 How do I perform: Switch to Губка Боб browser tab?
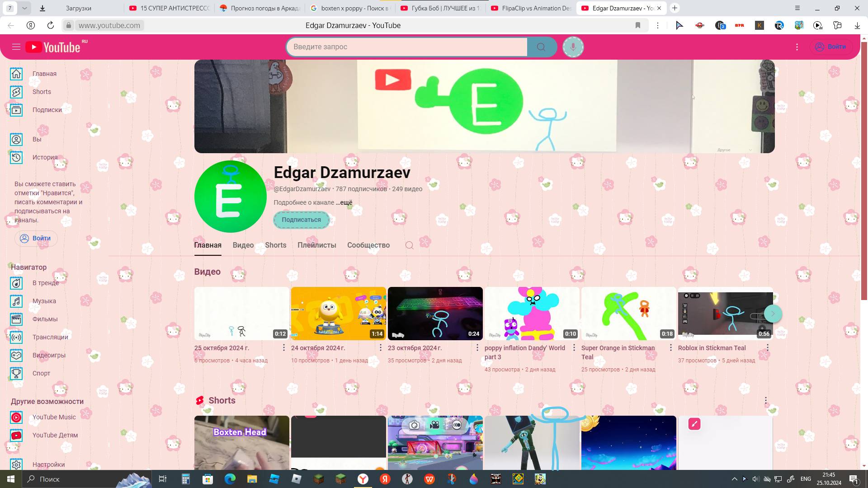click(441, 8)
